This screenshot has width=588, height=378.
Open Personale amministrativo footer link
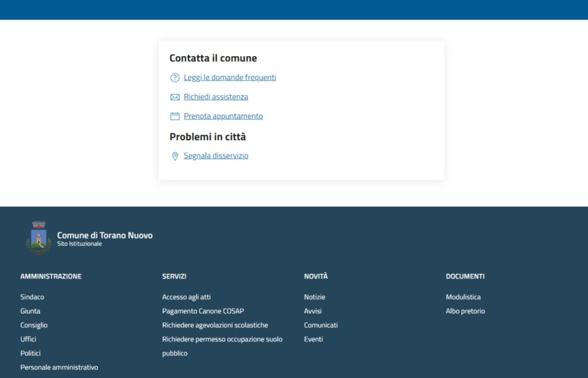tap(59, 367)
